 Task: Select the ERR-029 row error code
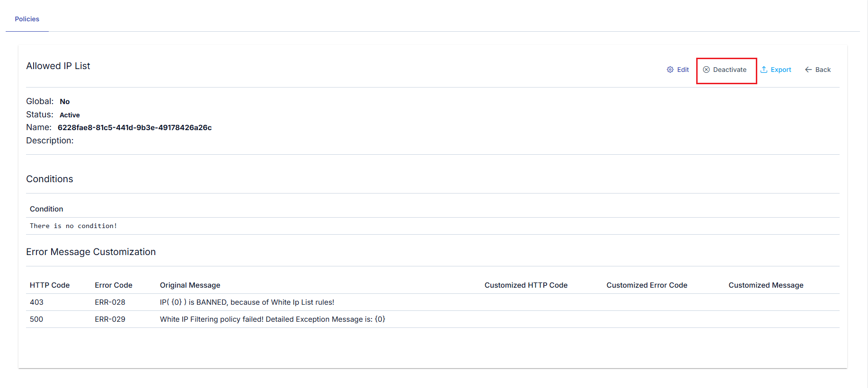click(110, 319)
